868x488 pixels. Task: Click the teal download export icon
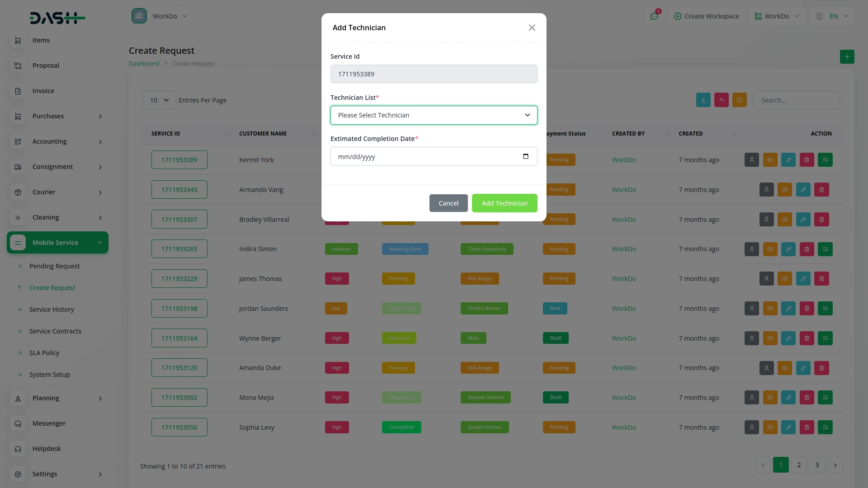click(703, 100)
